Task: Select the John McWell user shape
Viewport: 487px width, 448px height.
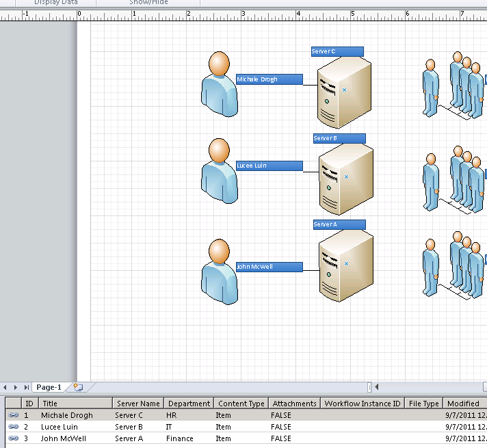Action: (220, 272)
